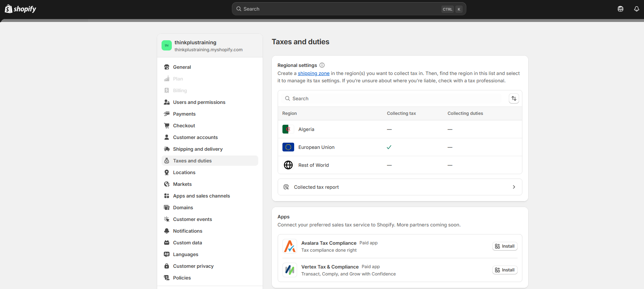Open General settings menu item
The height and width of the screenshot is (289, 644).
pyautogui.click(x=210, y=67)
